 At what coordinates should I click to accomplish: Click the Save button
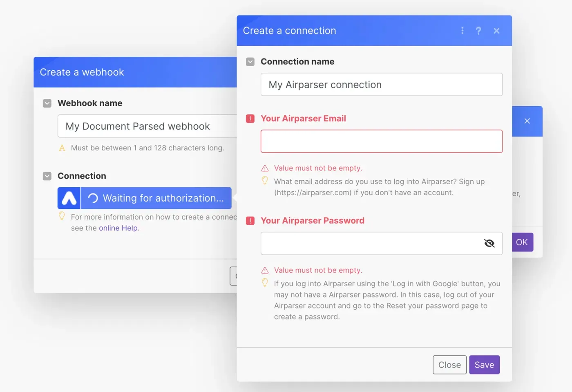pyautogui.click(x=484, y=365)
